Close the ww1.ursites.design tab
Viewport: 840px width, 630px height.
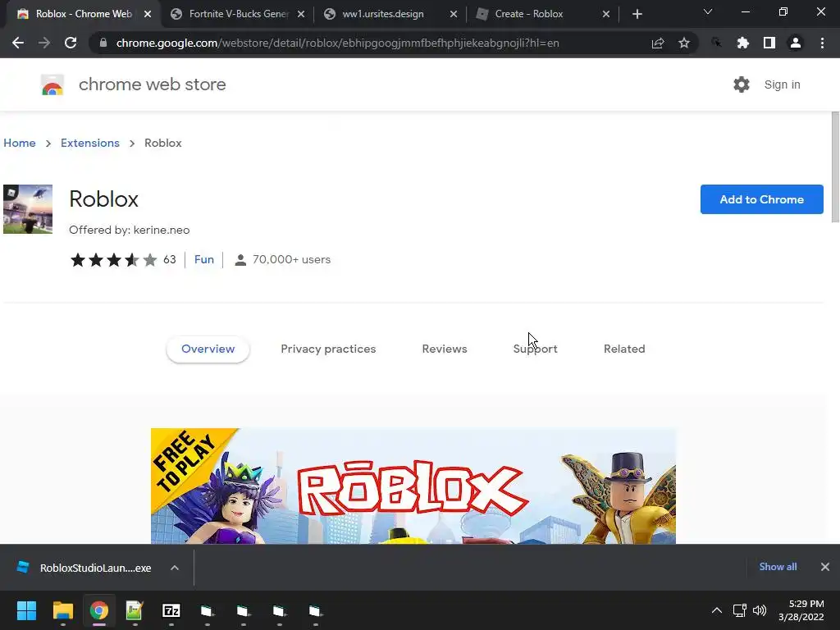[453, 14]
